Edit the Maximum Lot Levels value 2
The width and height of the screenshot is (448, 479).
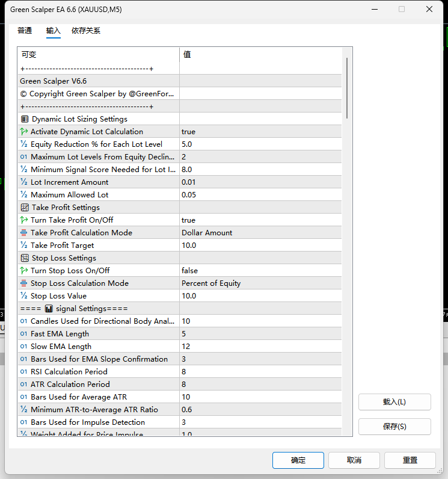click(260, 156)
